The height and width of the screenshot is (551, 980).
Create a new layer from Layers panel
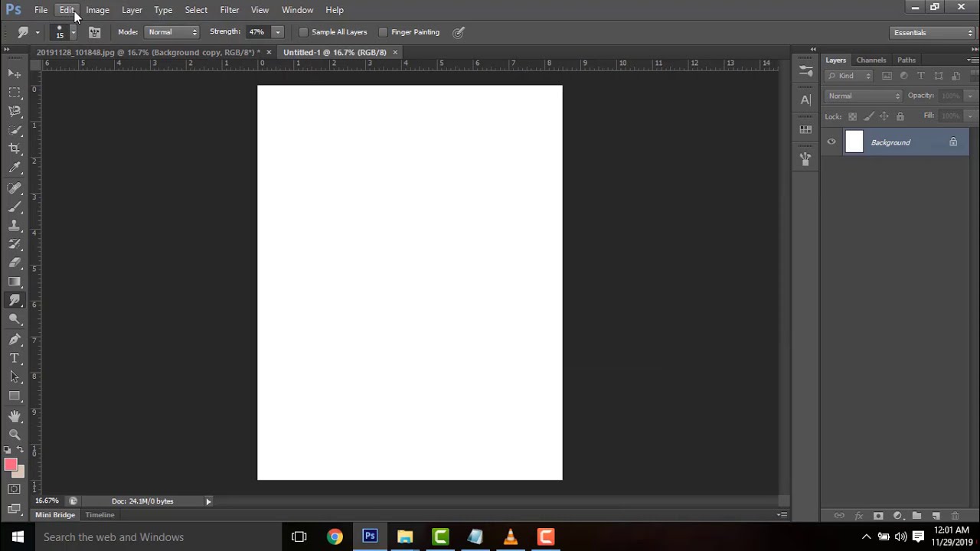click(x=936, y=516)
